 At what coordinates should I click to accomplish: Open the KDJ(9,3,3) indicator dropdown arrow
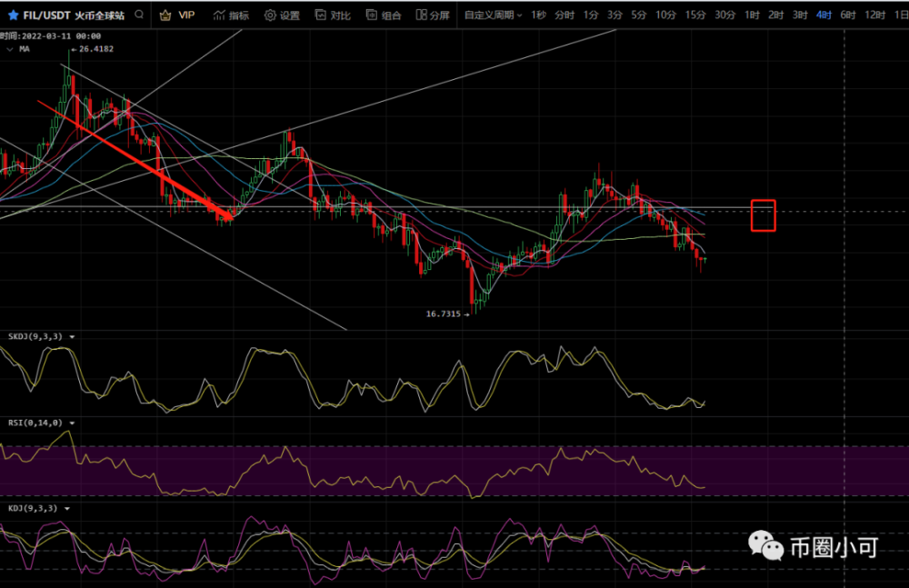pyautogui.click(x=67, y=509)
